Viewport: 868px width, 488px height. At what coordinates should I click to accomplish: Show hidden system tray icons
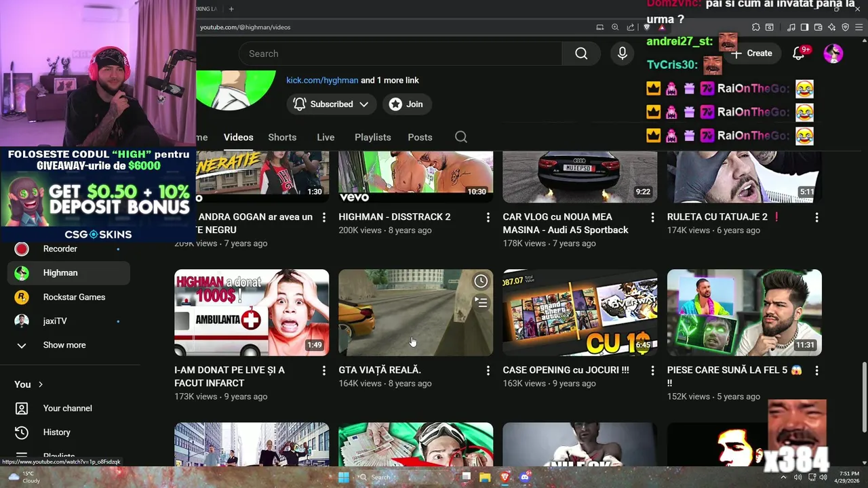click(x=783, y=477)
